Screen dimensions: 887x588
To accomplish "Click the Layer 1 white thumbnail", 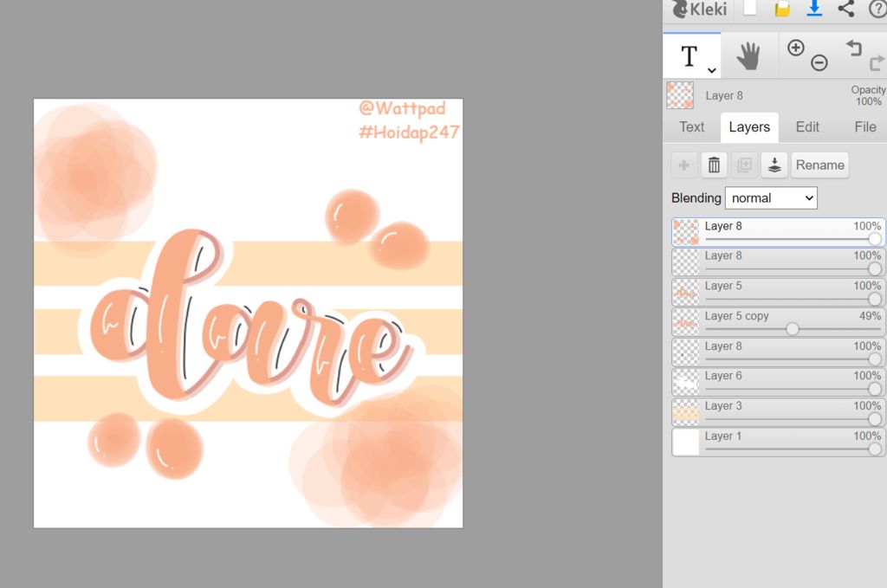I will pyautogui.click(x=686, y=442).
